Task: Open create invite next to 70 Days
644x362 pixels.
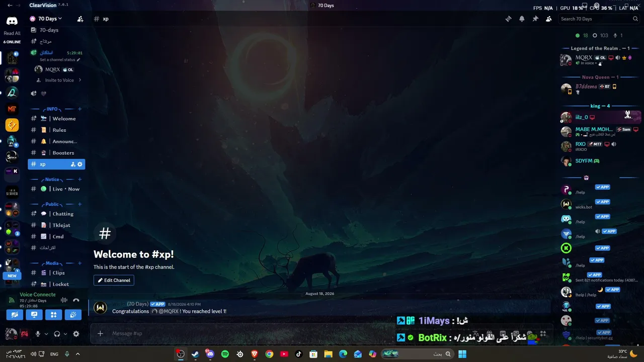Action: (x=80, y=19)
